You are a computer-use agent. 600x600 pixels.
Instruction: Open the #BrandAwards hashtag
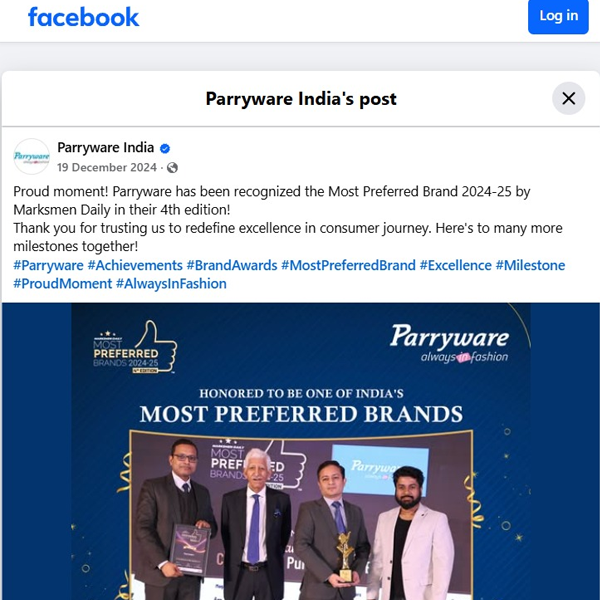tap(232, 265)
